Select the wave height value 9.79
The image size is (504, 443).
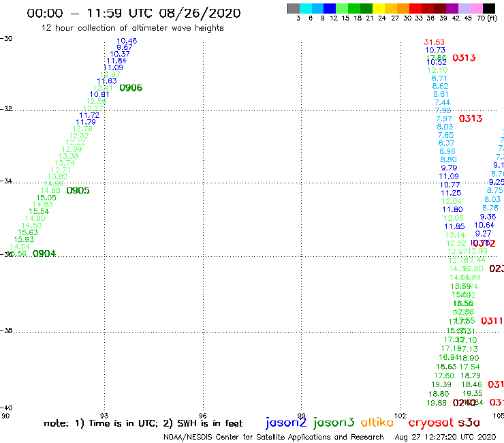449,168
